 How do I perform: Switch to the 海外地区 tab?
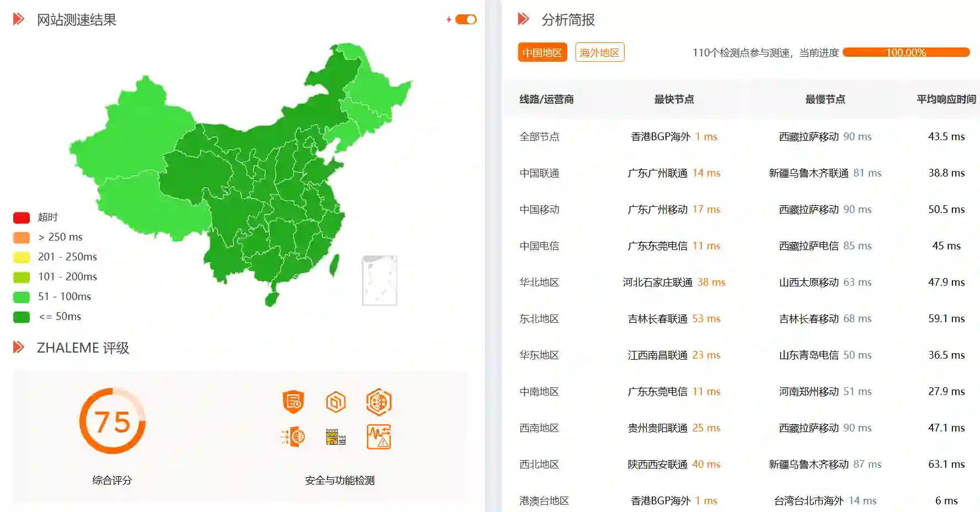tap(600, 52)
